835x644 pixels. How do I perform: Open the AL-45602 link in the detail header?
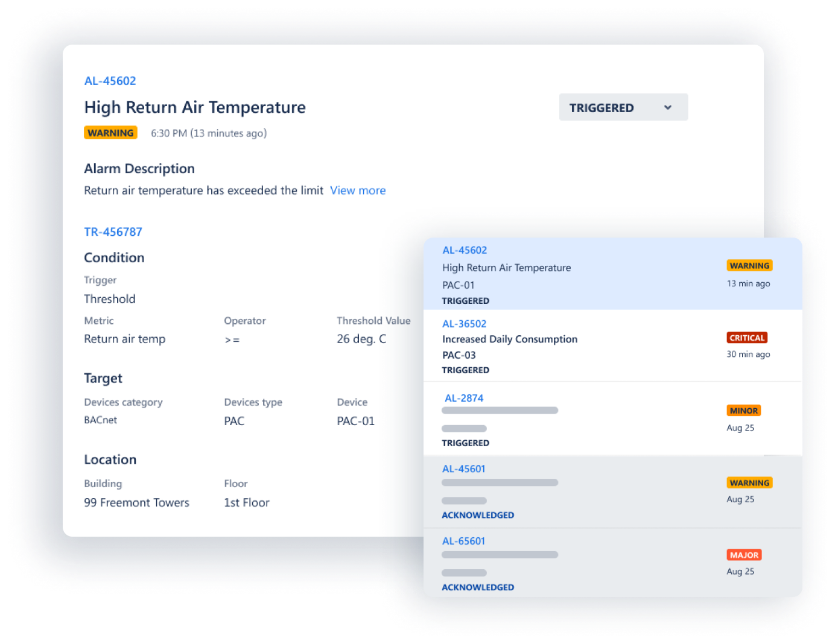110,81
